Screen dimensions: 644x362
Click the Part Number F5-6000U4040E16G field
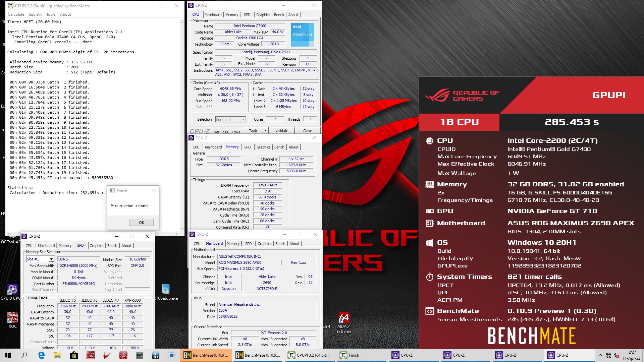tap(78, 284)
